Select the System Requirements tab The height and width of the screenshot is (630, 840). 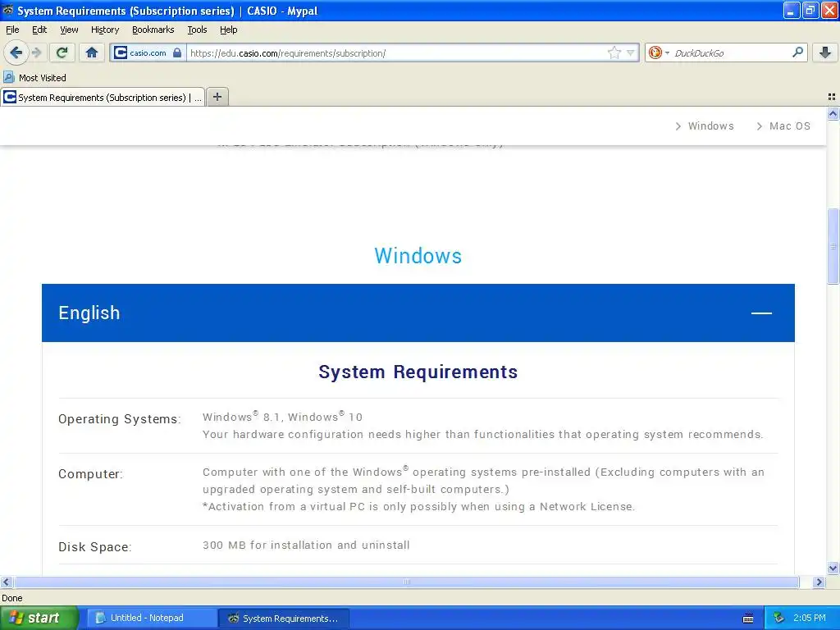click(x=103, y=98)
